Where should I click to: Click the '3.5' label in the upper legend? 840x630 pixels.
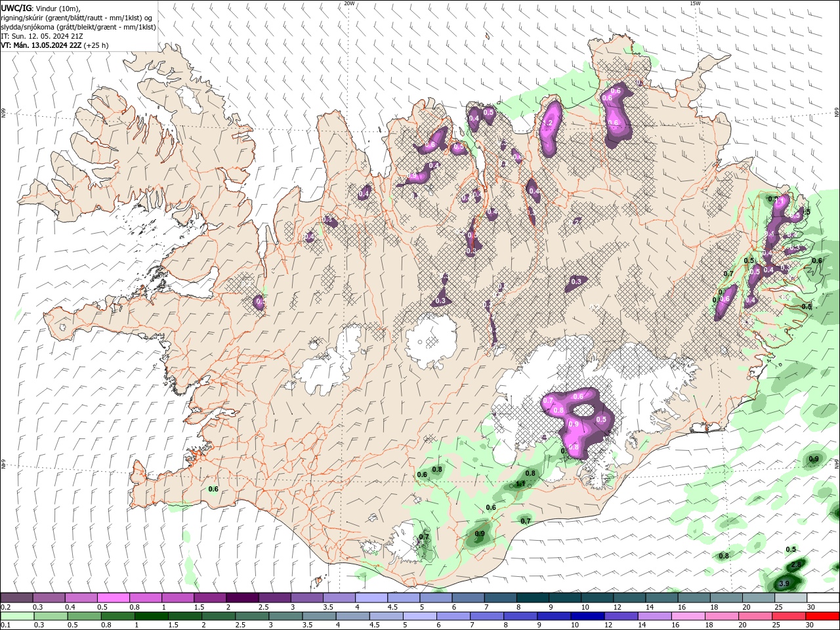(328, 608)
